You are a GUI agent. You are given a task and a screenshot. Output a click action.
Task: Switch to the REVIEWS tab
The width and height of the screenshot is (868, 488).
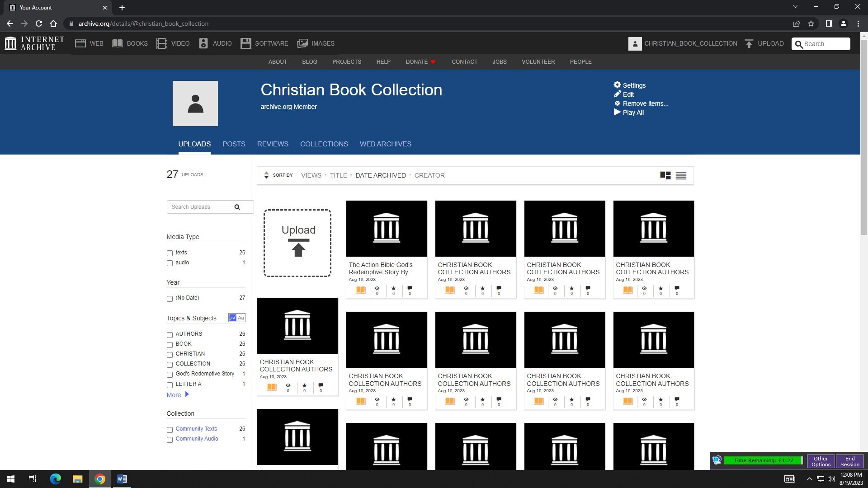tap(273, 144)
